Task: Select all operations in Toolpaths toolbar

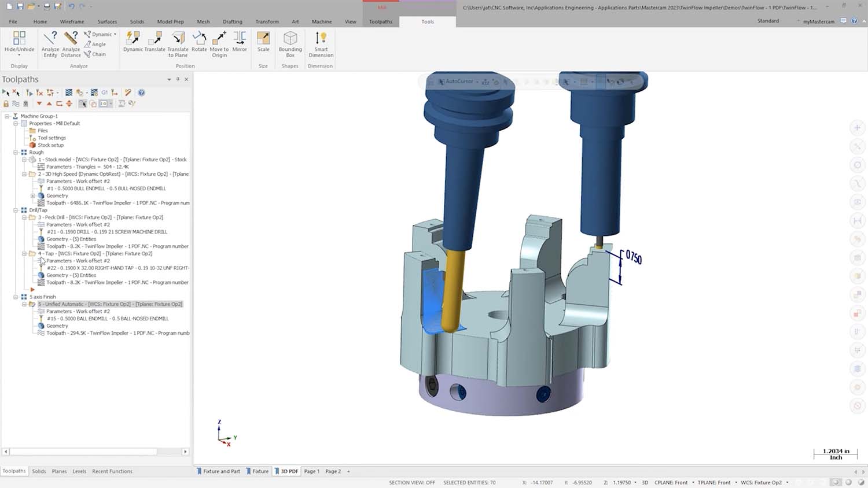Action: tap(6, 93)
